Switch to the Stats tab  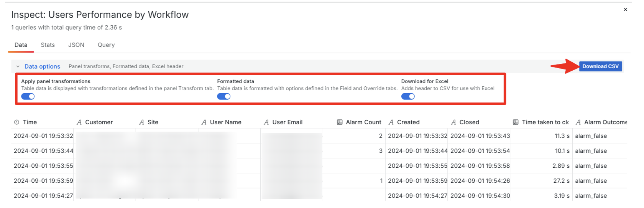48,45
